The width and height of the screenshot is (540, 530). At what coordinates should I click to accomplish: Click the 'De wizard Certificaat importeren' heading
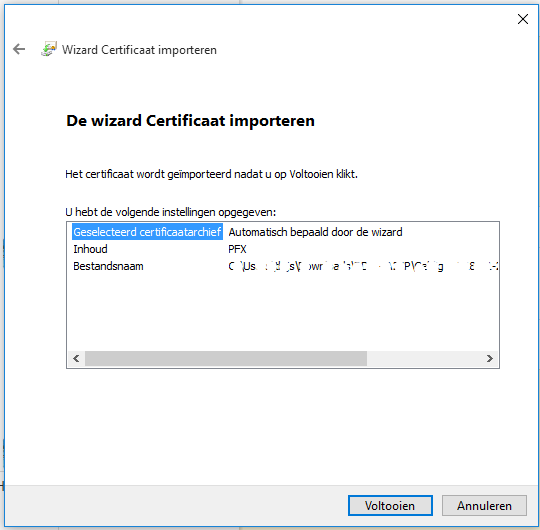point(190,121)
